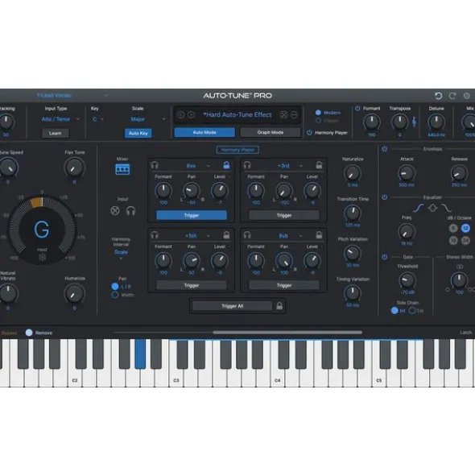This screenshot has width=475, height=476.
Task: Open the 8vb interval dropdown
Action: [291, 235]
